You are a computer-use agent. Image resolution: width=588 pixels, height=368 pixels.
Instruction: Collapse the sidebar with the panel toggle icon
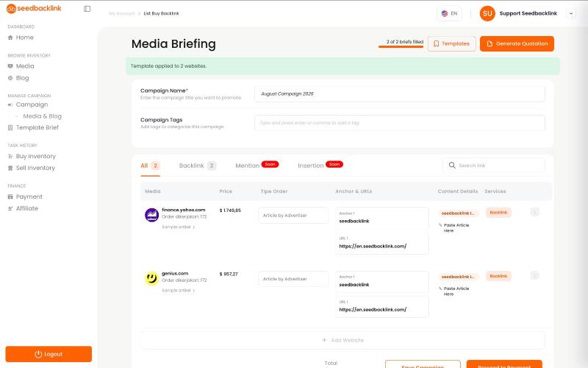pos(87,9)
